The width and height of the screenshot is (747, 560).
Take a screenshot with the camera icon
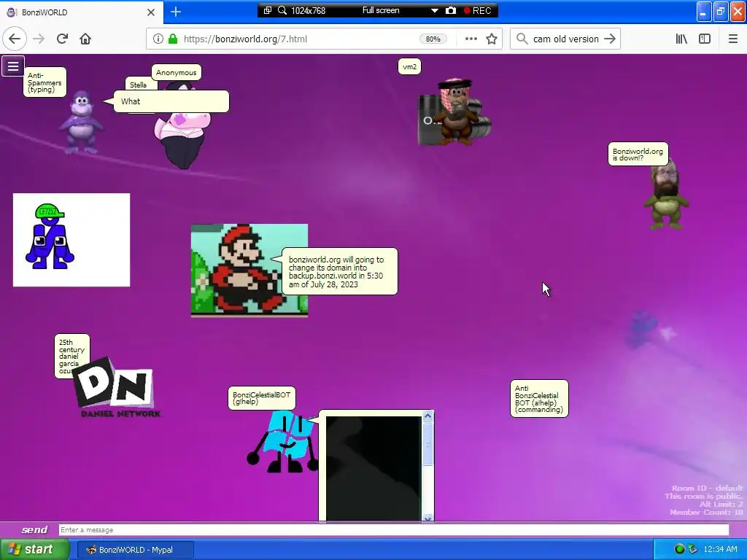click(x=451, y=10)
